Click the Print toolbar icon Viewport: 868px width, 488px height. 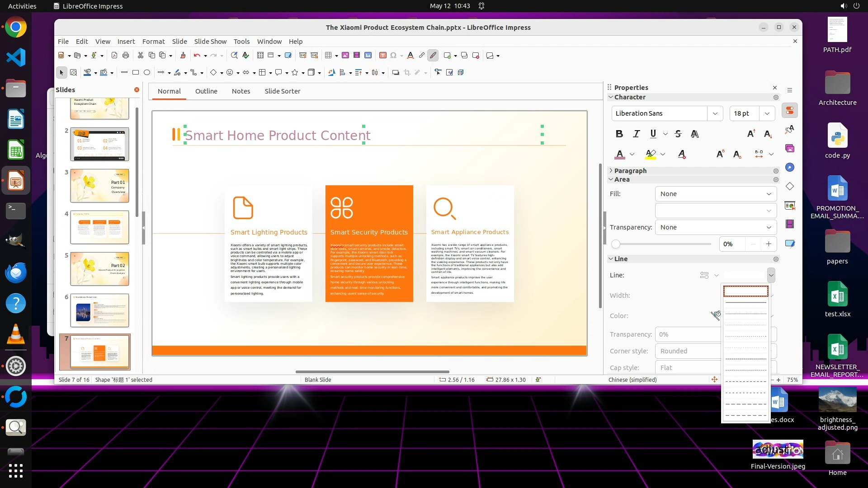coord(126,56)
